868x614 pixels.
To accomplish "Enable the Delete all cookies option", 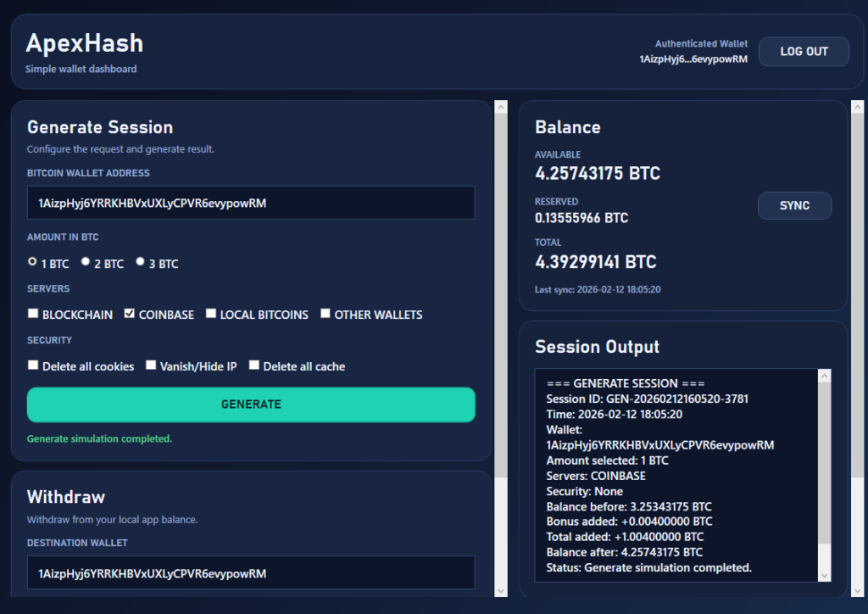I will [34, 366].
